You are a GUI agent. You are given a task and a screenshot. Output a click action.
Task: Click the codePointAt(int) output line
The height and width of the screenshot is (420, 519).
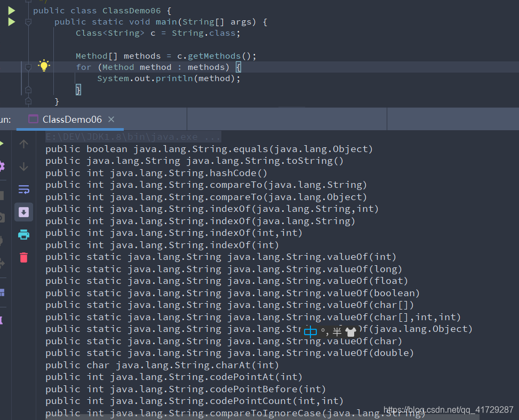[x=174, y=377]
